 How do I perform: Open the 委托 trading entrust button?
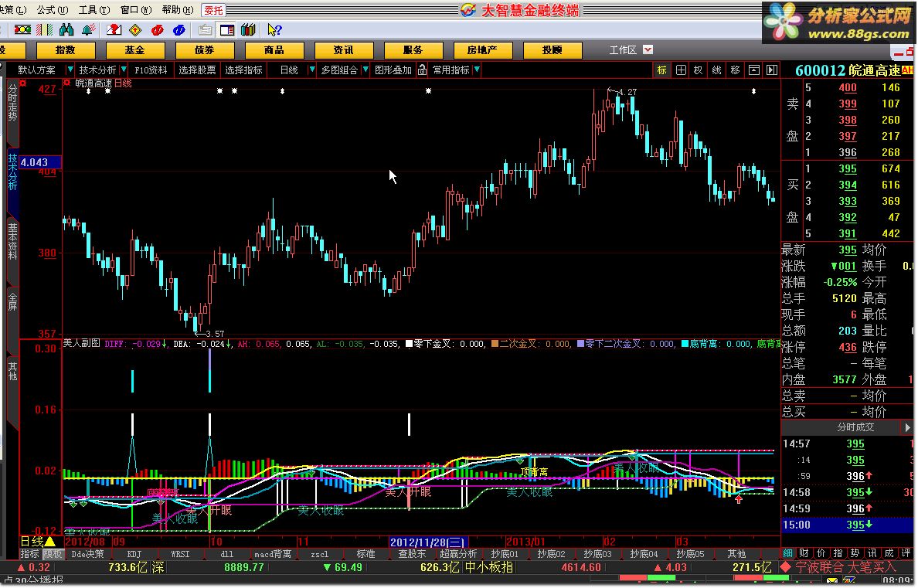[213, 10]
